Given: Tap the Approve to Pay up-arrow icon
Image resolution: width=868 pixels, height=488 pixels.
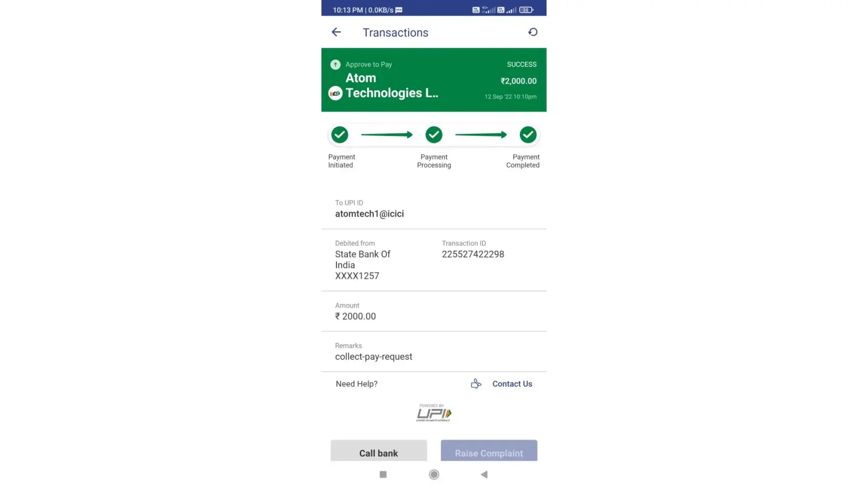Looking at the screenshot, I should (x=335, y=64).
